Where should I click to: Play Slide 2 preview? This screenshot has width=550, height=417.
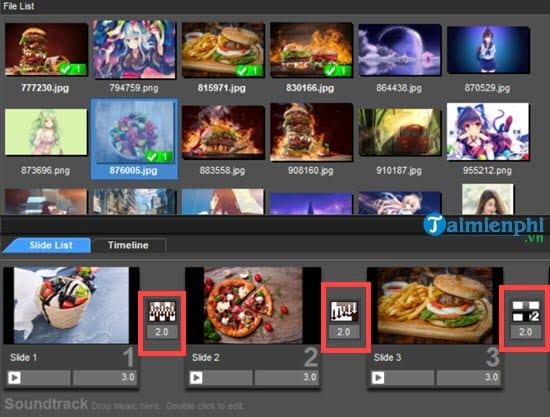click(196, 378)
